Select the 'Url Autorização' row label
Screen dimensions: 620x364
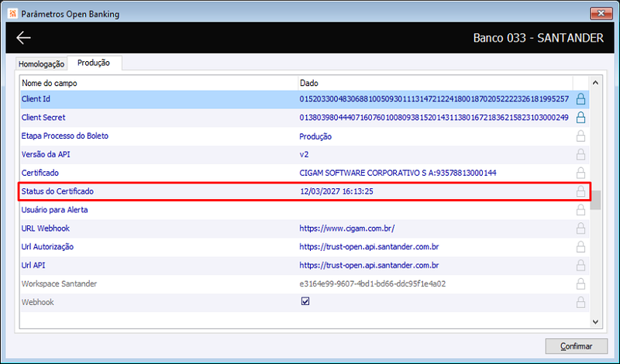tap(47, 246)
